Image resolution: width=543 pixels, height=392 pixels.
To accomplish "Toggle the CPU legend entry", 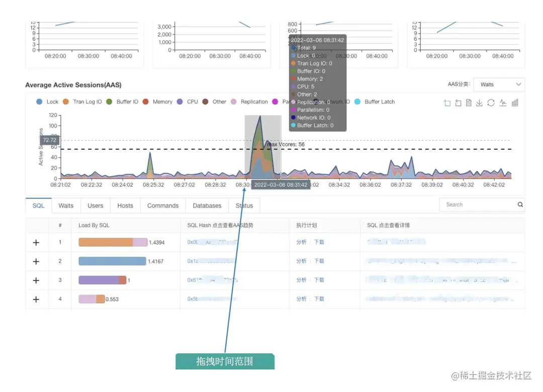I will pos(188,102).
